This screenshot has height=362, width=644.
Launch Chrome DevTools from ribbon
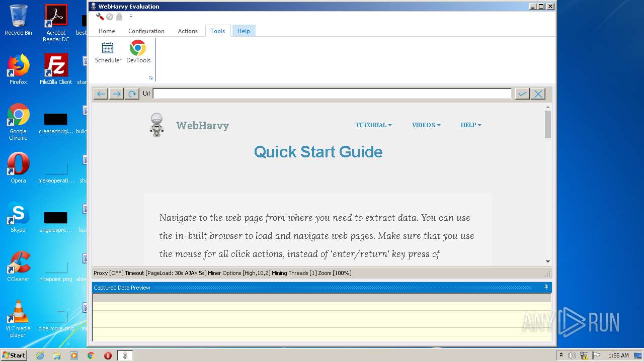point(138,52)
